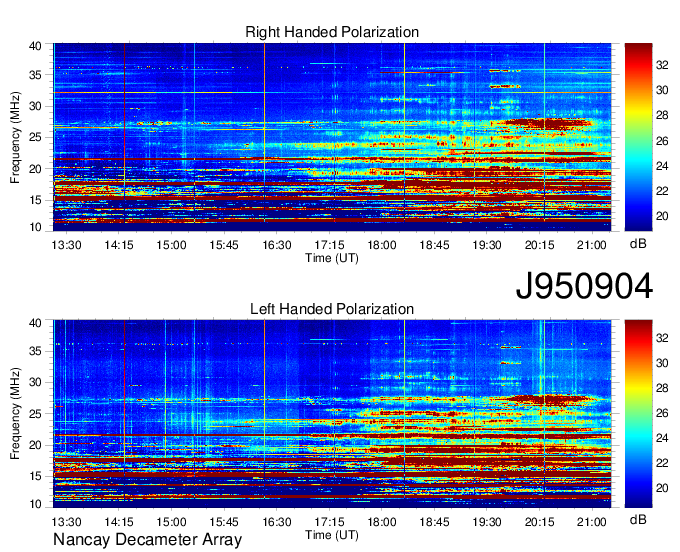Click the 22 dB tick on left-handed color bar
This screenshot has height=552, width=680.
pos(662,463)
